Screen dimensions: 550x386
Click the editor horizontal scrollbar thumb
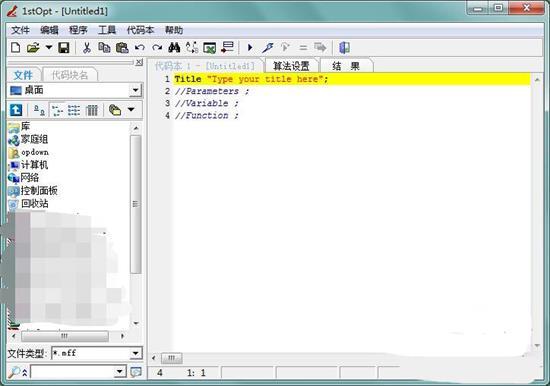tap(172, 358)
